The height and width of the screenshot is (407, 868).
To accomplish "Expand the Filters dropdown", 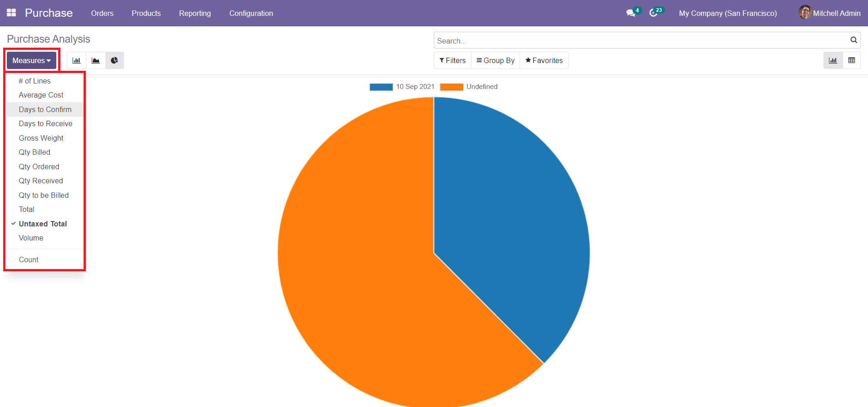I will coord(452,60).
